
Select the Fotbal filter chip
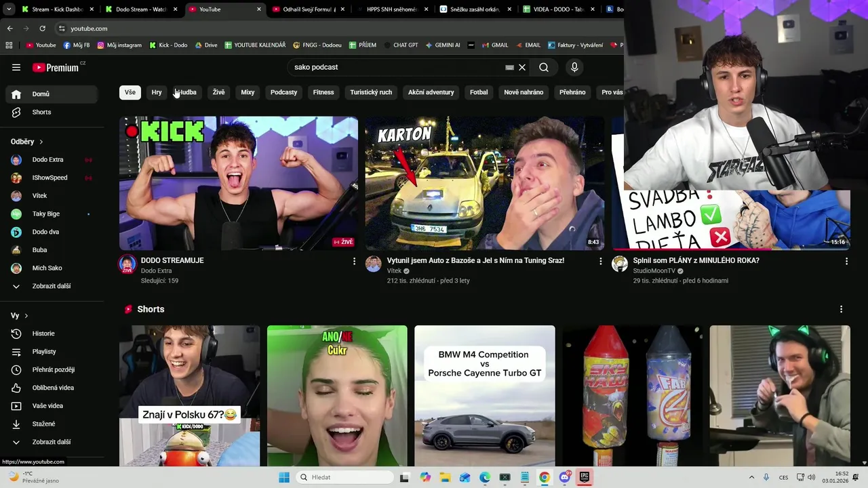(479, 92)
